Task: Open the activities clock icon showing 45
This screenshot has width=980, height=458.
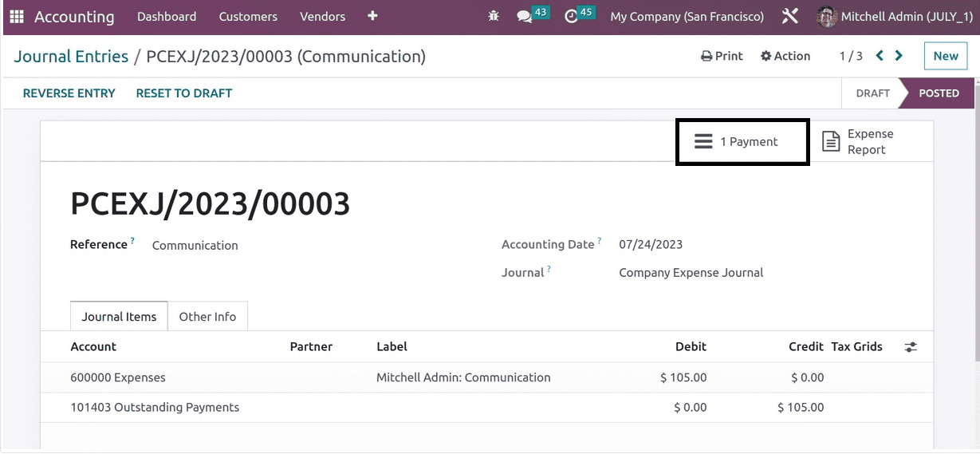Action: point(571,17)
